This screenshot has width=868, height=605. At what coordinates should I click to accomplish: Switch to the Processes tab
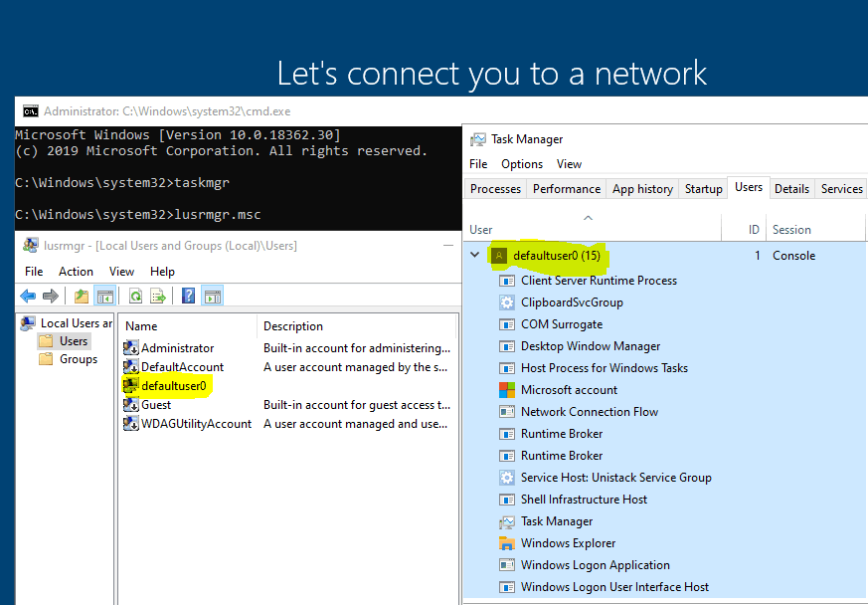click(495, 189)
